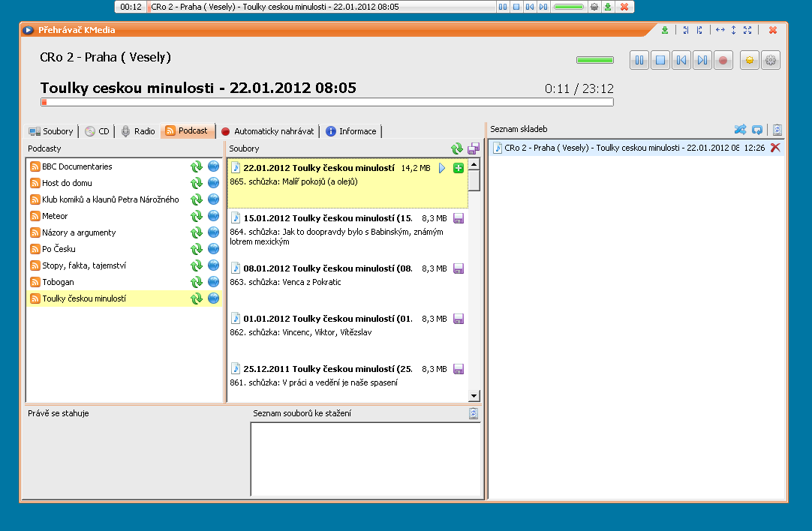Screen dimensions: 812x531
Task: Refresh the BBC Documentaries podcast feed
Action: tap(197, 166)
